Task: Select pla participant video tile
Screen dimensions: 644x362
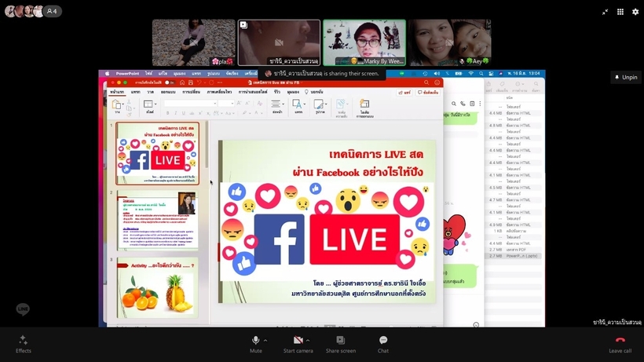Action: pyautogui.click(x=193, y=42)
